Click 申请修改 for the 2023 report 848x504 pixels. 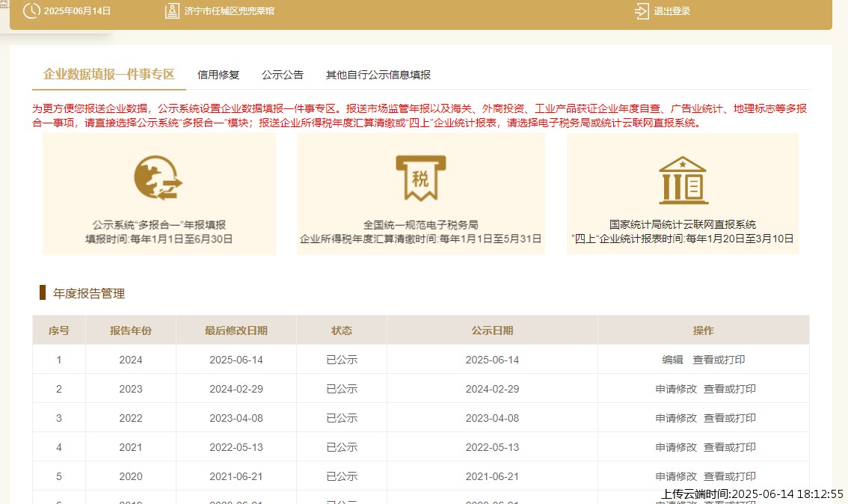click(x=676, y=389)
